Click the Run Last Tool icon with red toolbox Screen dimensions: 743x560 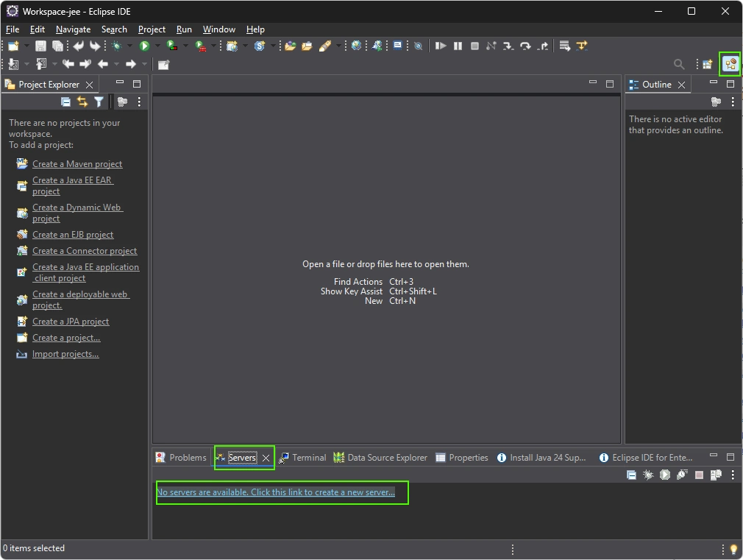201,46
